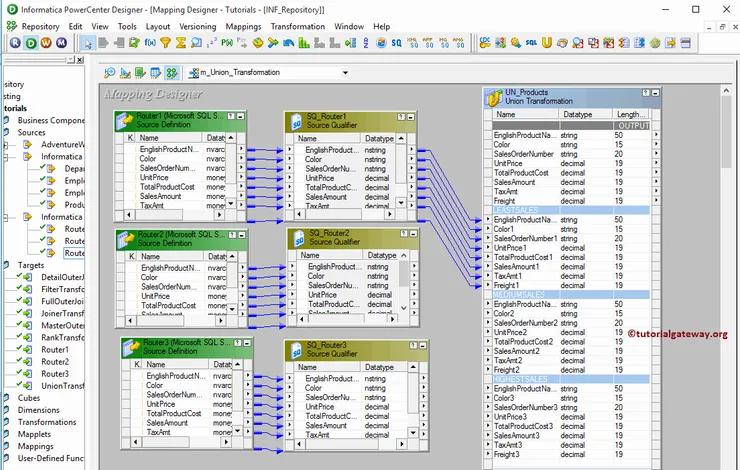
Task: Iconize the Router3 Source Definition box
Action: (247, 343)
